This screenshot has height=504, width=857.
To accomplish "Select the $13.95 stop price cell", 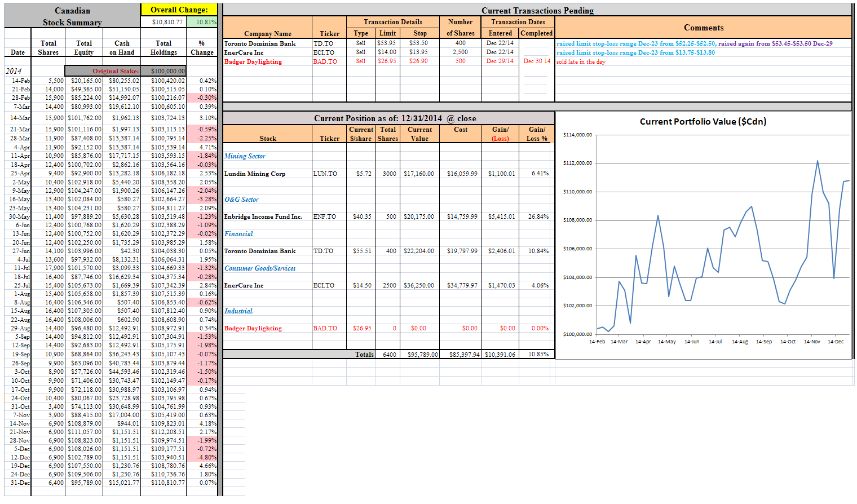I will (x=418, y=52).
